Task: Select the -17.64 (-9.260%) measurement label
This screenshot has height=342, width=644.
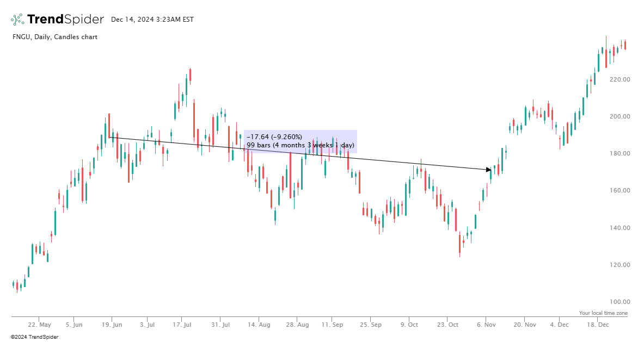Action: click(274, 137)
